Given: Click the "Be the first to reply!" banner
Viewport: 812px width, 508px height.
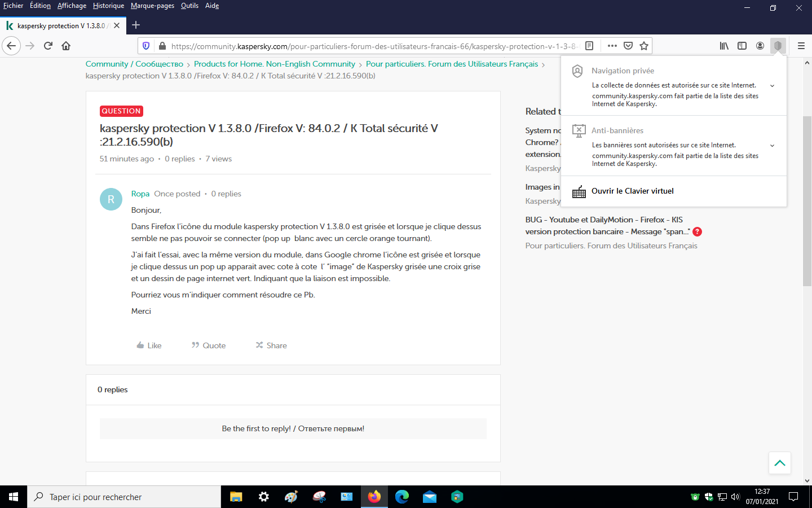Looking at the screenshot, I should (x=293, y=429).
